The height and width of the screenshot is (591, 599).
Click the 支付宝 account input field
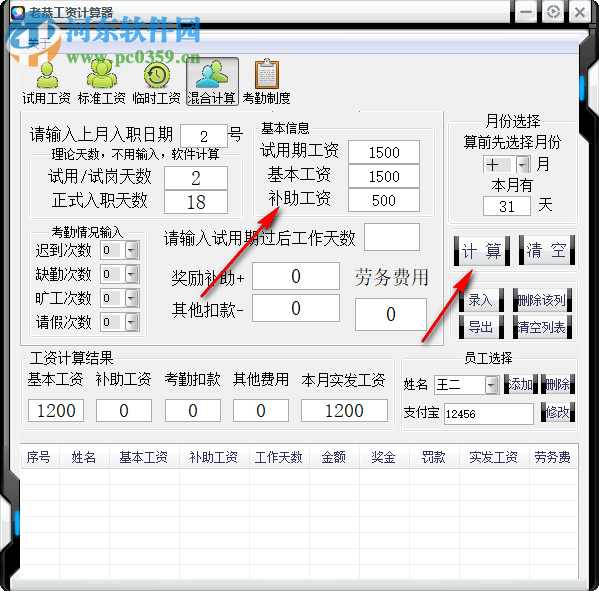[x=489, y=414]
